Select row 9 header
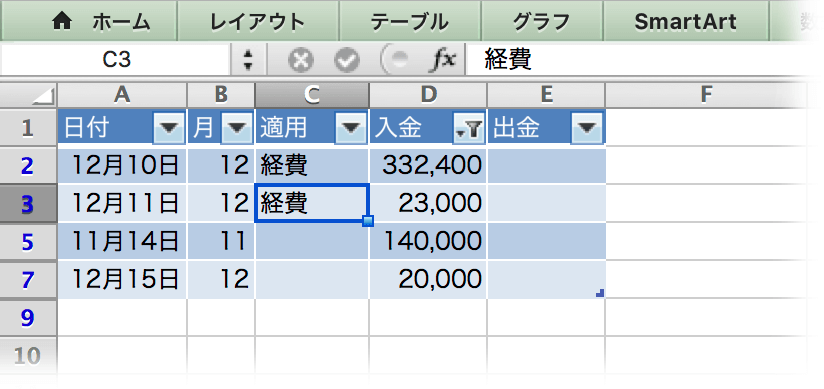Image resolution: width=824 pixels, height=389 pixels. 28,317
